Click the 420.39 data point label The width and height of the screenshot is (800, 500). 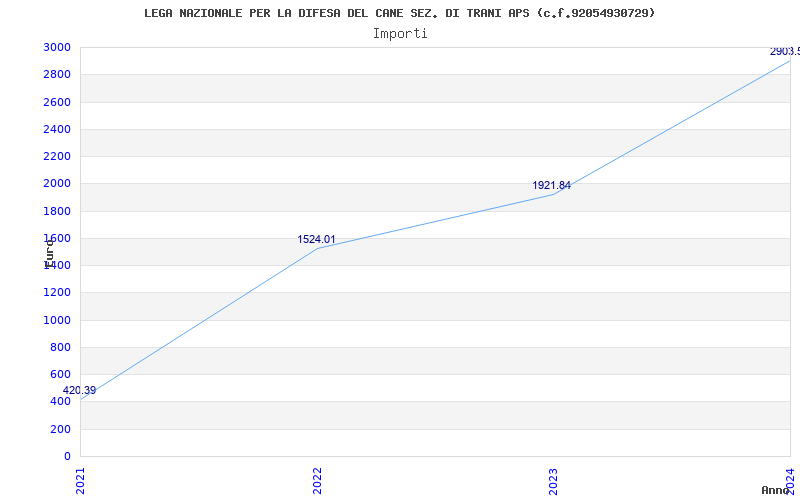pos(79,390)
